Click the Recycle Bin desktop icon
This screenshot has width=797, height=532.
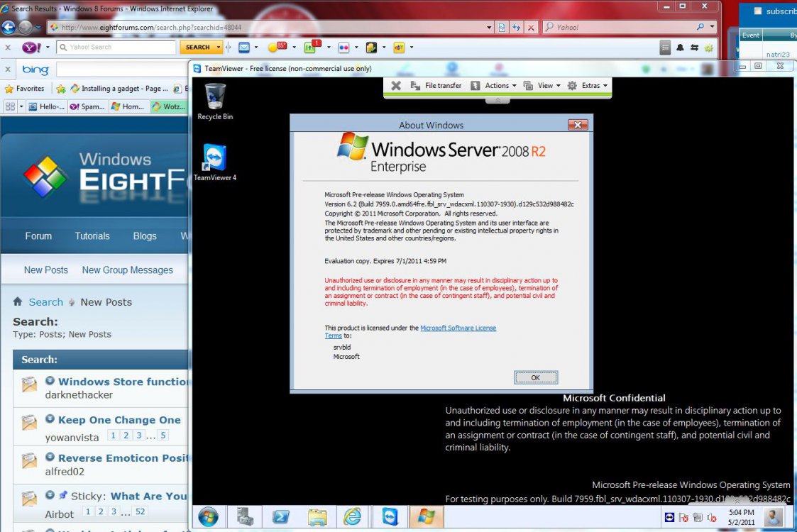click(x=215, y=101)
